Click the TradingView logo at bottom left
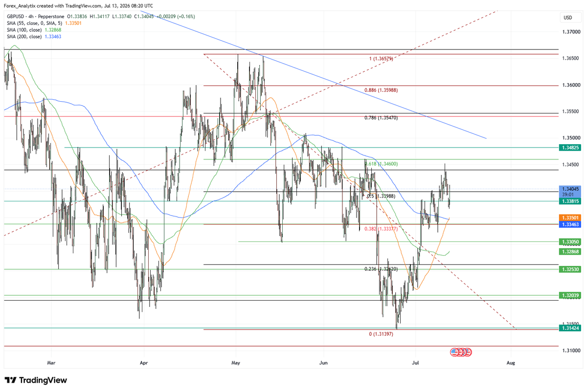 pyautogui.click(x=36, y=380)
